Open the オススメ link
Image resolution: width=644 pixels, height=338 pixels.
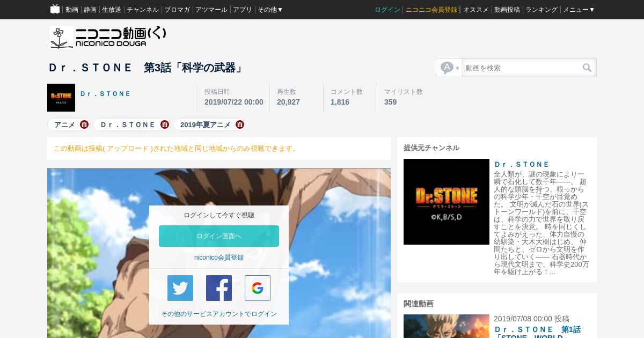pos(476,10)
